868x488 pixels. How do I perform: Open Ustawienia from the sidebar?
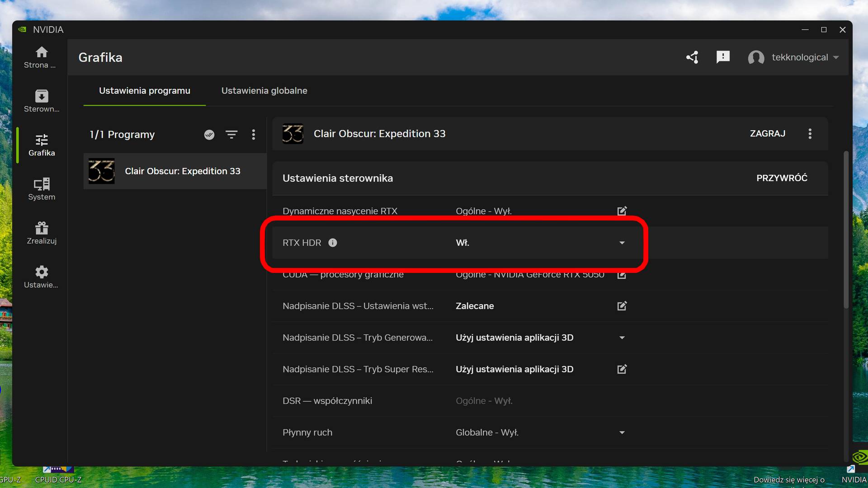pyautogui.click(x=41, y=277)
